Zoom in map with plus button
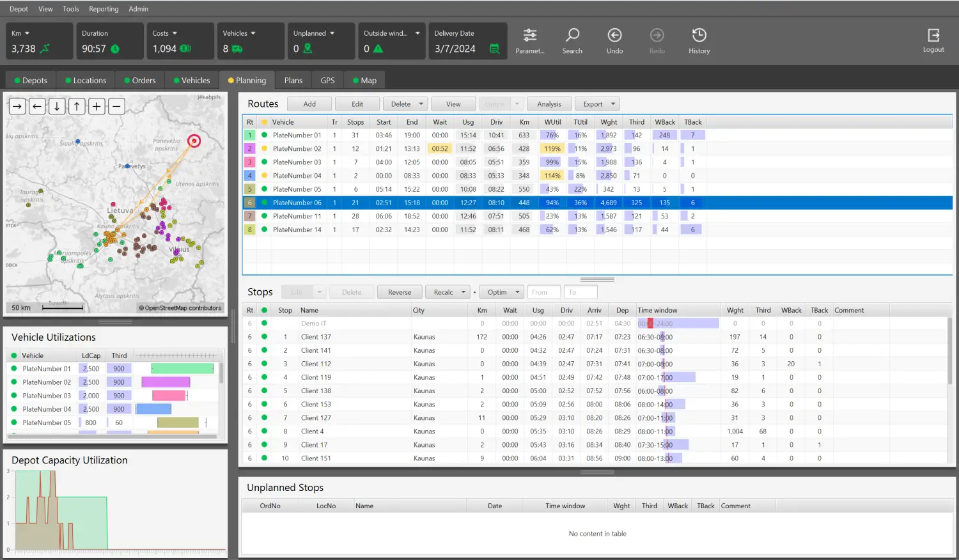This screenshot has width=959, height=560. coord(97,107)
